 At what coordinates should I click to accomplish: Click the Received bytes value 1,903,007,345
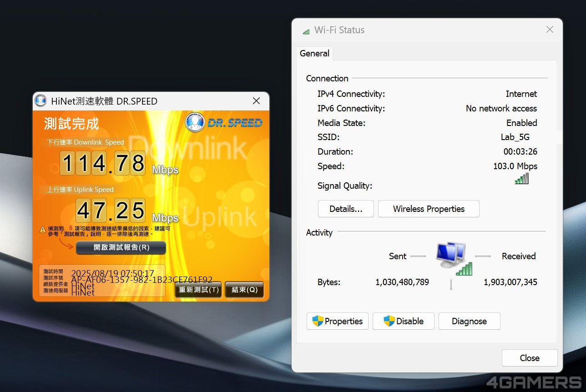click(510, 282)
